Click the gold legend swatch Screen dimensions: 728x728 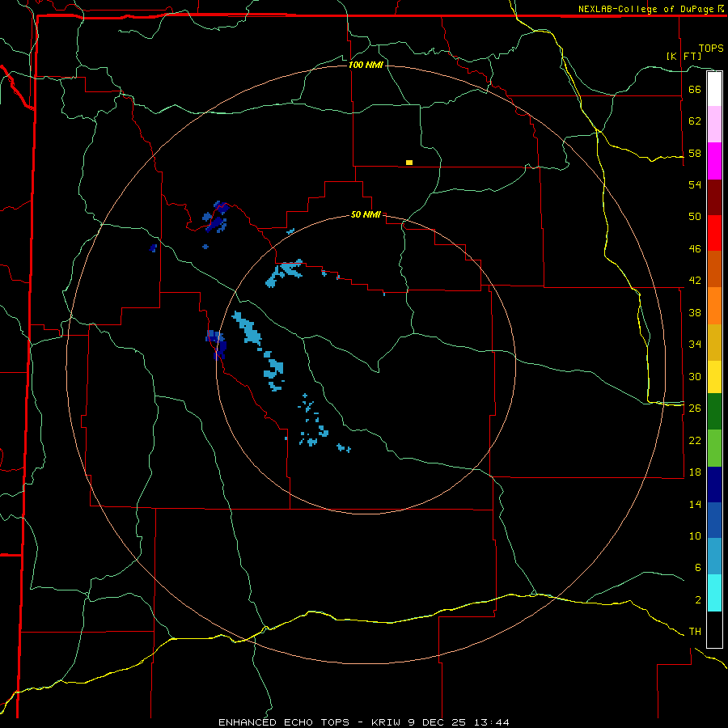coord(714,343)
